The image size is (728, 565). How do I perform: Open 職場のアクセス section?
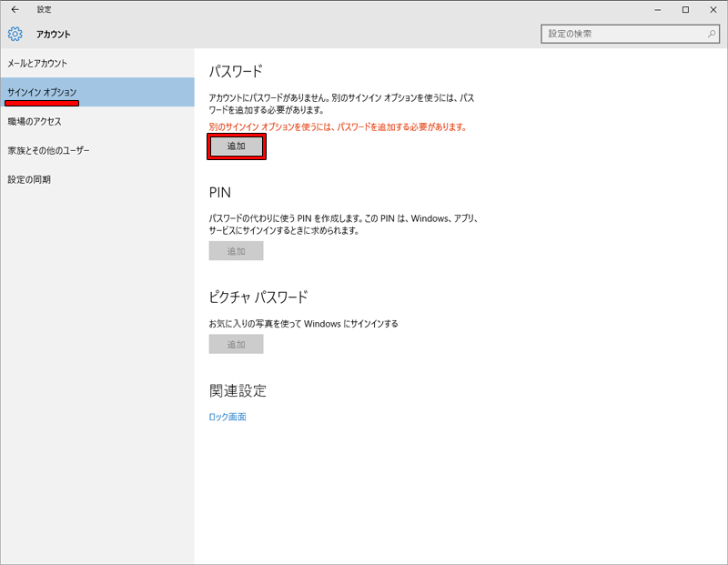pos(97,121)
